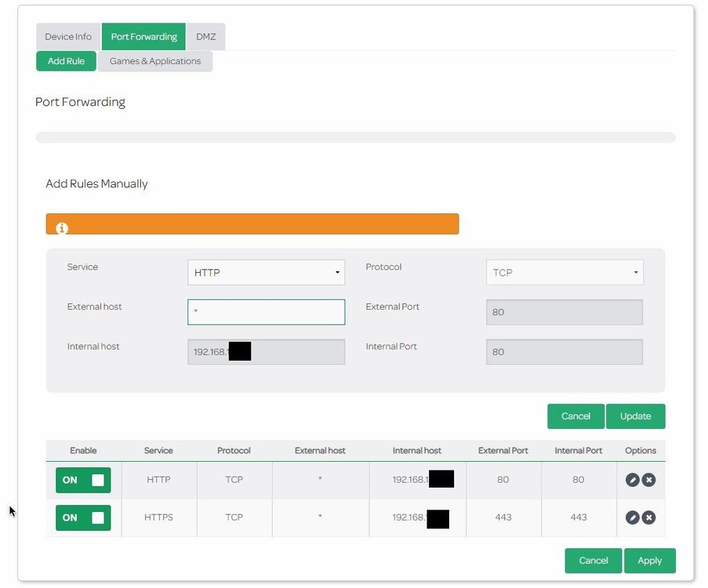708x588 pixels.
Task: Click the Service column header in table
Action: coord(158,450)
